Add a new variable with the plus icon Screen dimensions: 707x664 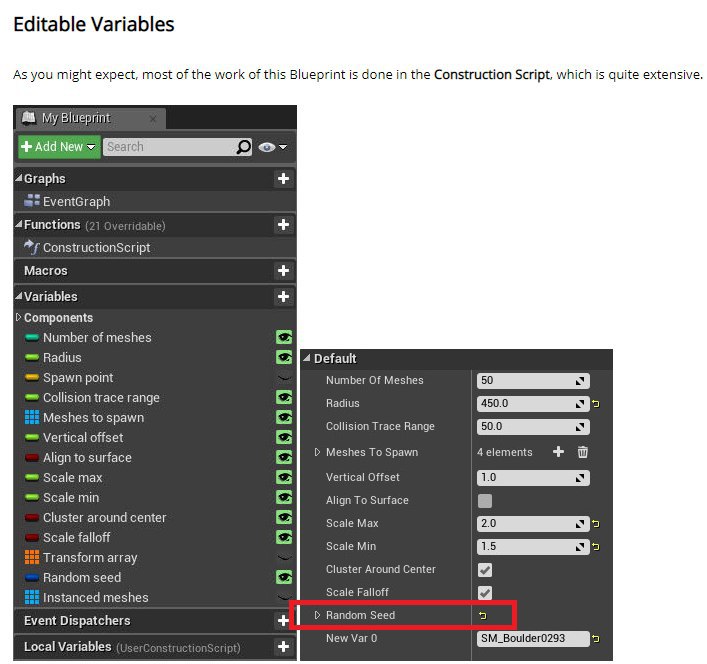coord(284,297)
